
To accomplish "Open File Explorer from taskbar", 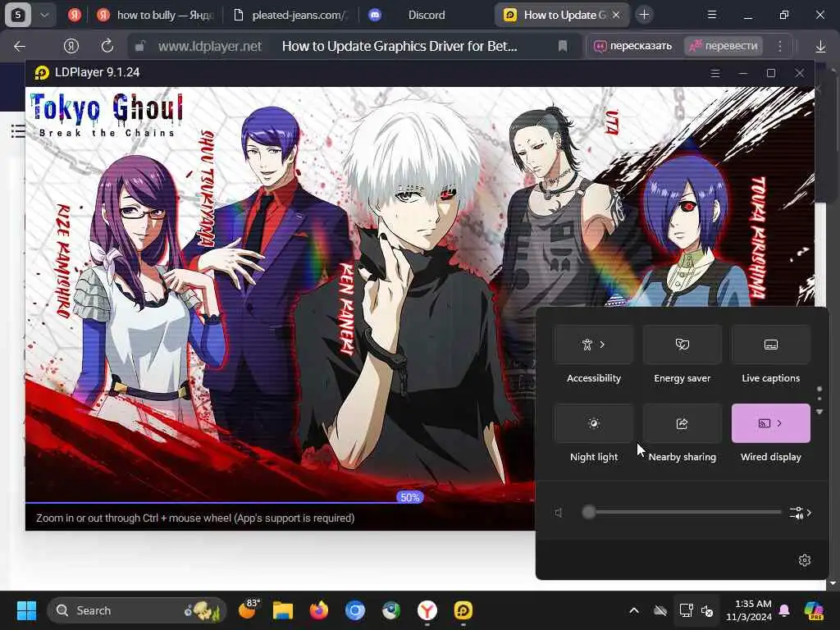I will [x=283, y=610].
